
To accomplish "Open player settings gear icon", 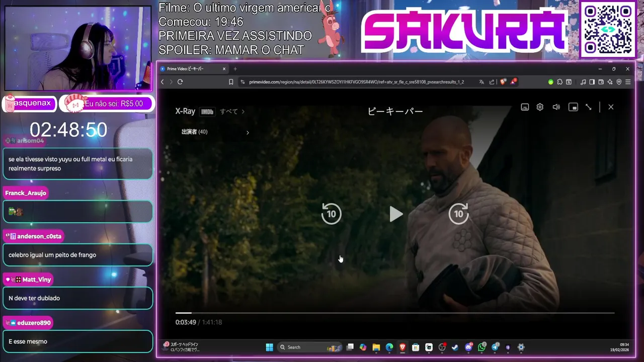I will 540,107.
